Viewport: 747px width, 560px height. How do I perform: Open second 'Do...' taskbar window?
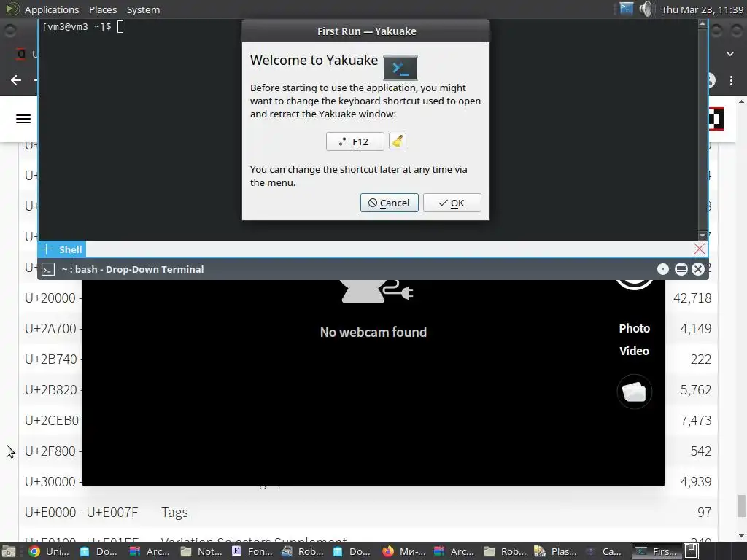pos(353,551)
